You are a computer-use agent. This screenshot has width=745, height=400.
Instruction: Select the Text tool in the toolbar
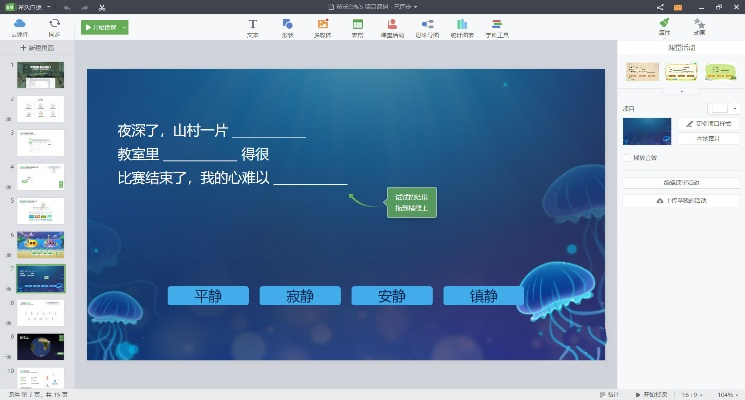click(252, 26)
